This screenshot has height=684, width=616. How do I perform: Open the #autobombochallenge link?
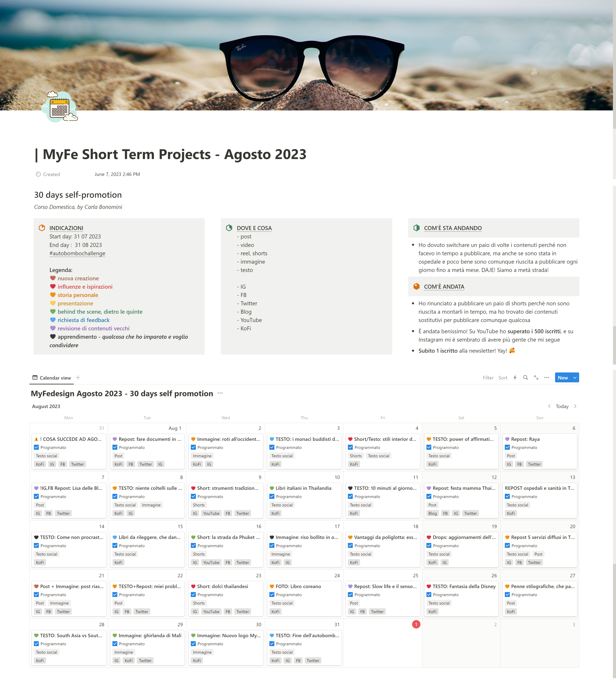point(77,253)
